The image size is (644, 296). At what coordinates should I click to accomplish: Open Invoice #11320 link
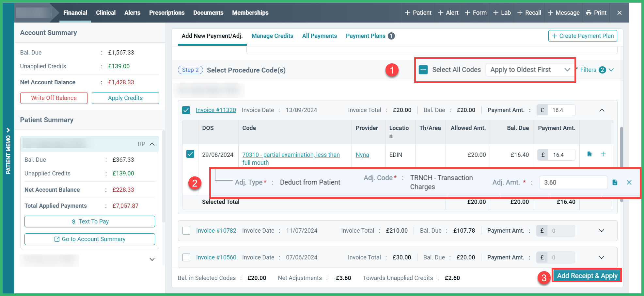216,110
